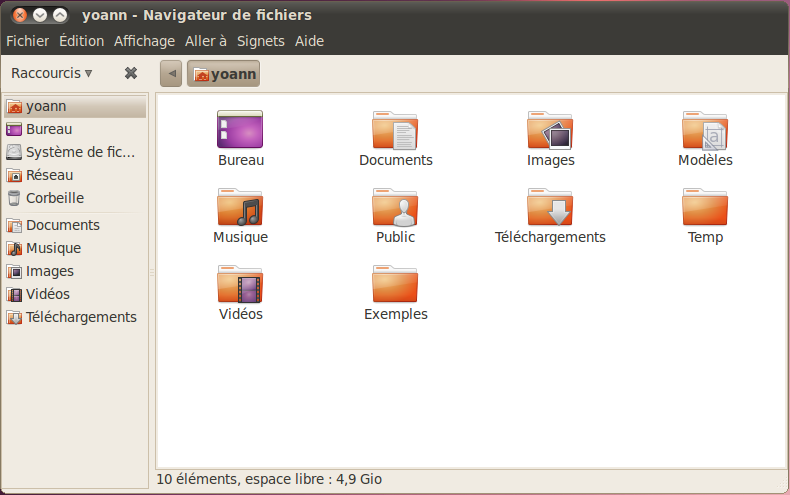Screen dimensions: 790x495
Task: Click the path bar back arrow
Action: click(171, 74)
